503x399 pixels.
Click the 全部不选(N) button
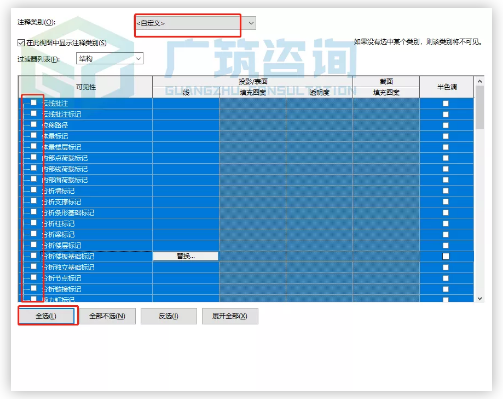(107, 316)
